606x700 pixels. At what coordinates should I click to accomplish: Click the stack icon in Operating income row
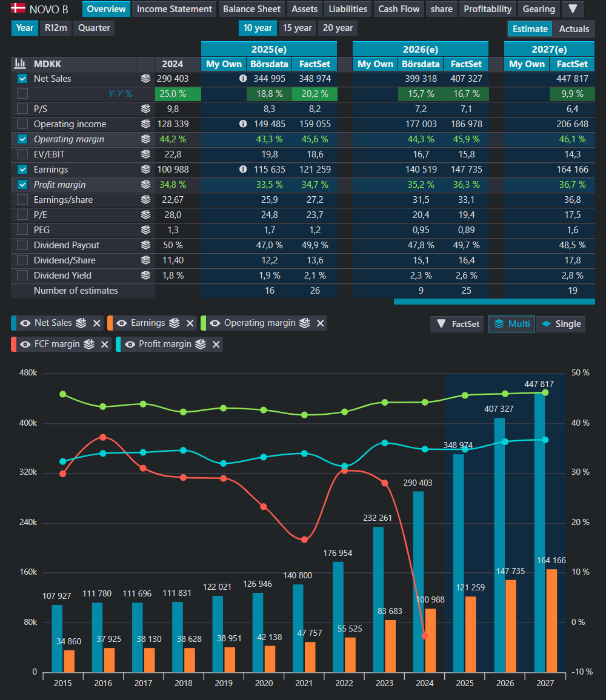coord(145,124)
